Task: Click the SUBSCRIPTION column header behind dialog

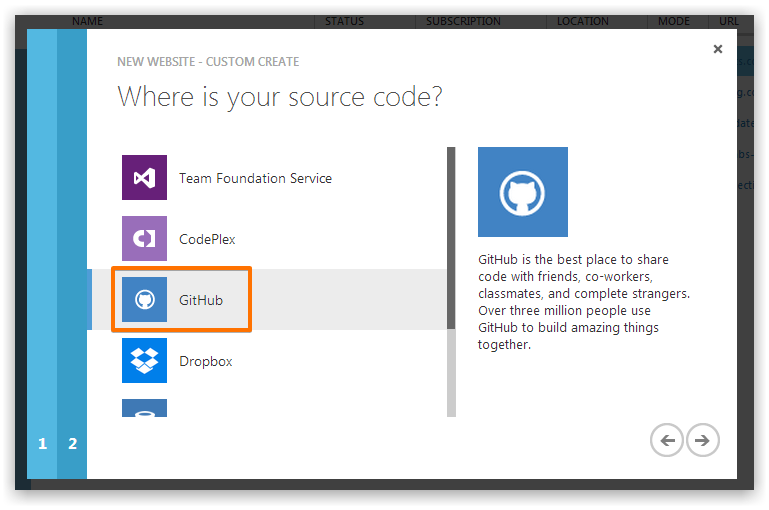Action: point(463,21)
